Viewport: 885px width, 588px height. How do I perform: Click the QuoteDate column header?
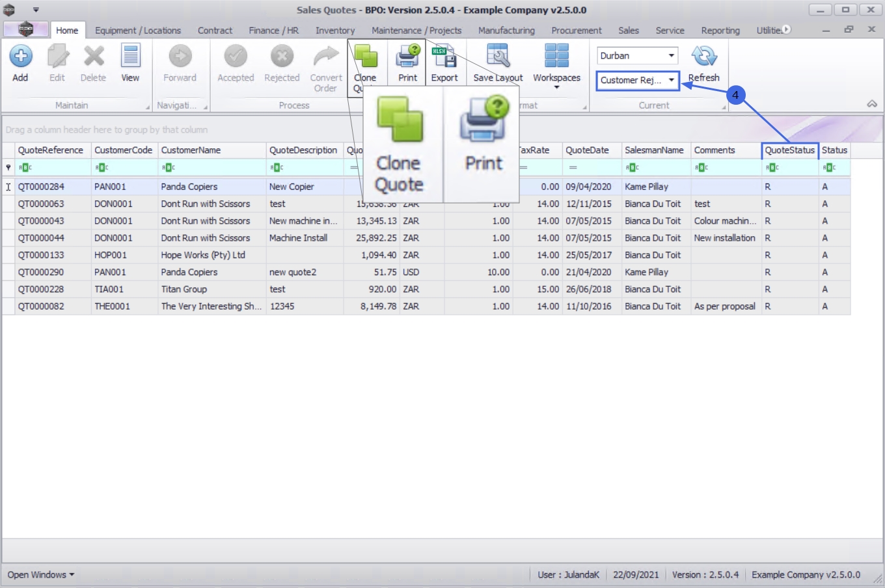(592, 150)
